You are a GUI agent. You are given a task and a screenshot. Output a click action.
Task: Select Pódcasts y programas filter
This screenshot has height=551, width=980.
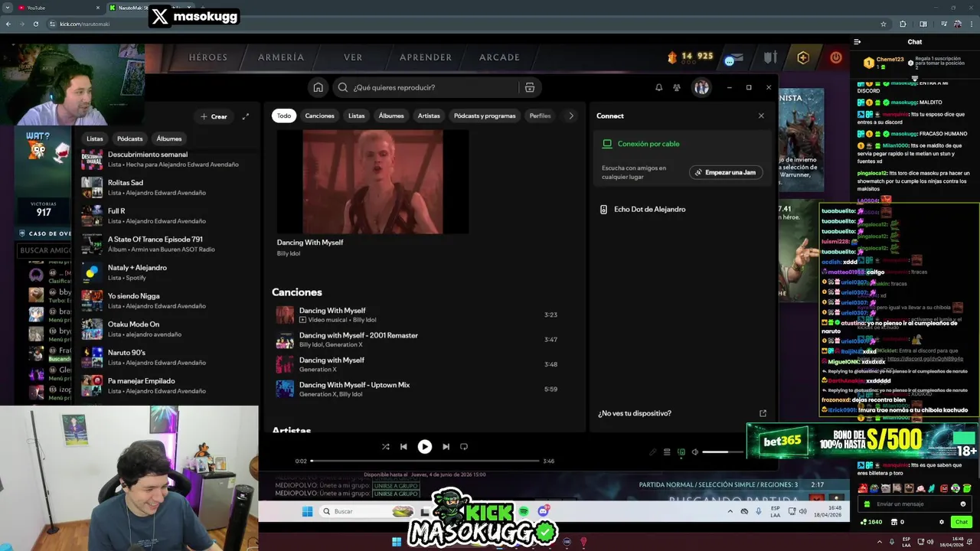tap(485, 116)
